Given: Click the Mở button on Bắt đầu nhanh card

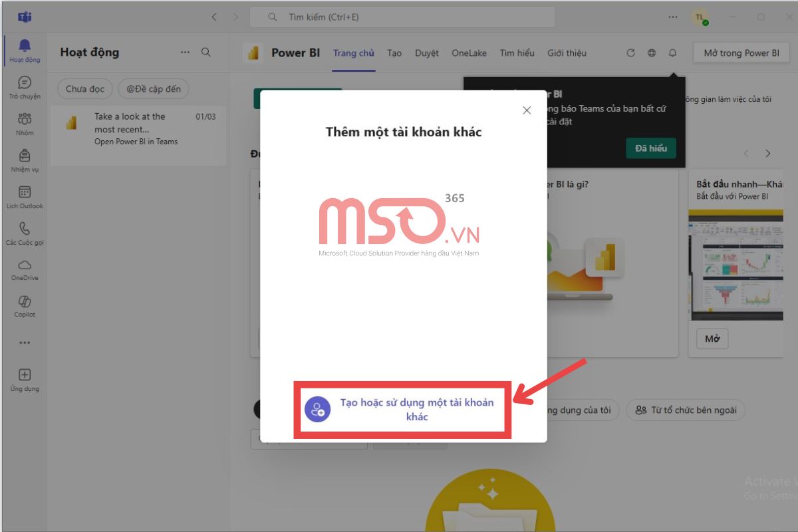Looking at the screenshot, I should click(712, 338).
